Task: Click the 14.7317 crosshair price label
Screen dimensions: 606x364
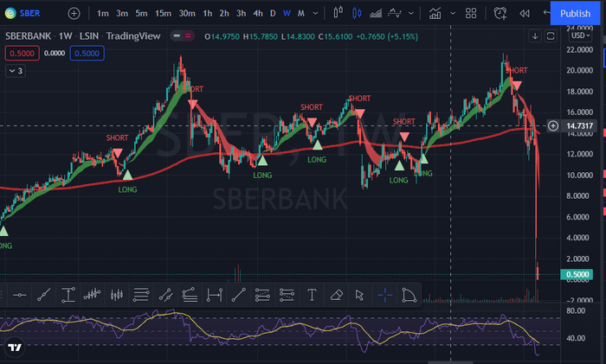Action: pos(579,126)
